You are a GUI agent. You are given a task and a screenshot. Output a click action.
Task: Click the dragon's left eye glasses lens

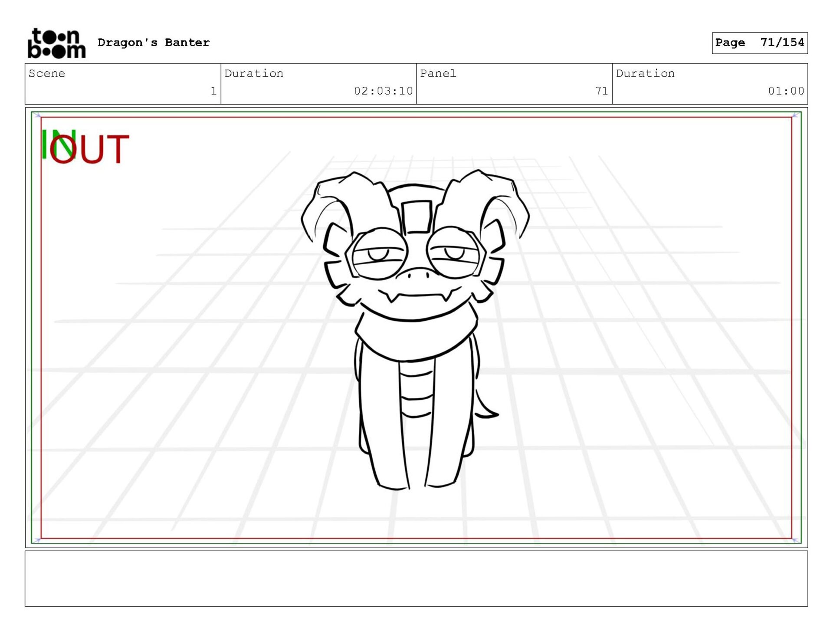coord(379,254)
